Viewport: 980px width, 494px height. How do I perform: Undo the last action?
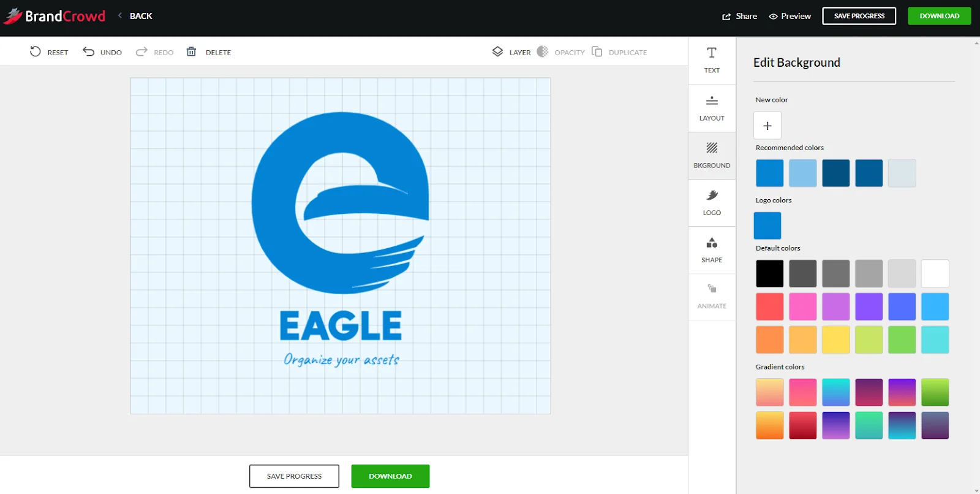[102, 52]
